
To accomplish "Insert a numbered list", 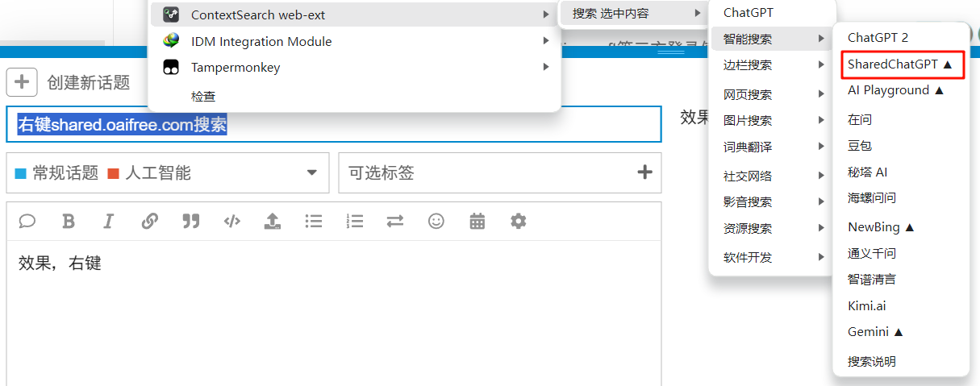I will click(355, 221).
